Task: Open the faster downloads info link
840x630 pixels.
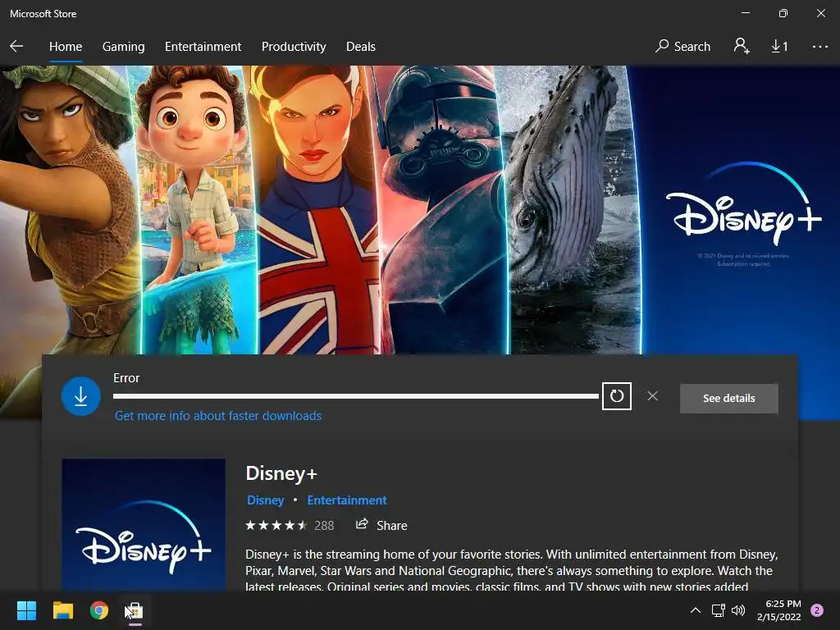Action: click(x=218, y=416)
